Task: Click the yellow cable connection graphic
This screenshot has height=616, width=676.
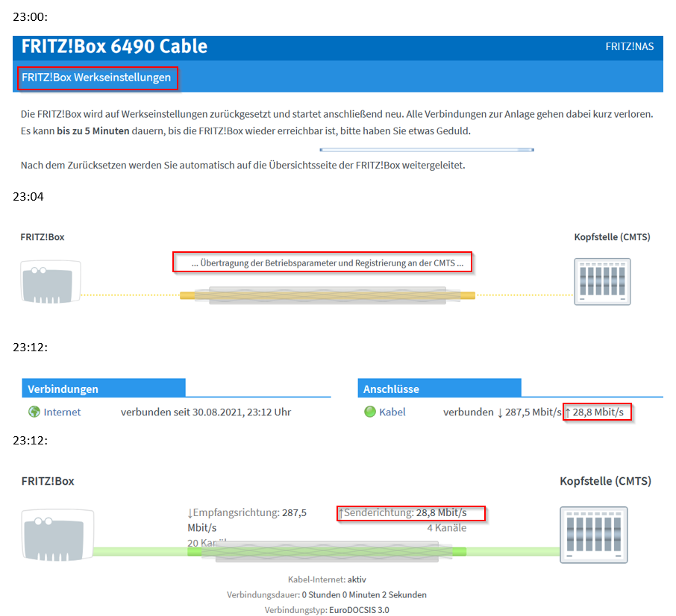Action: [x=328, y=295]
